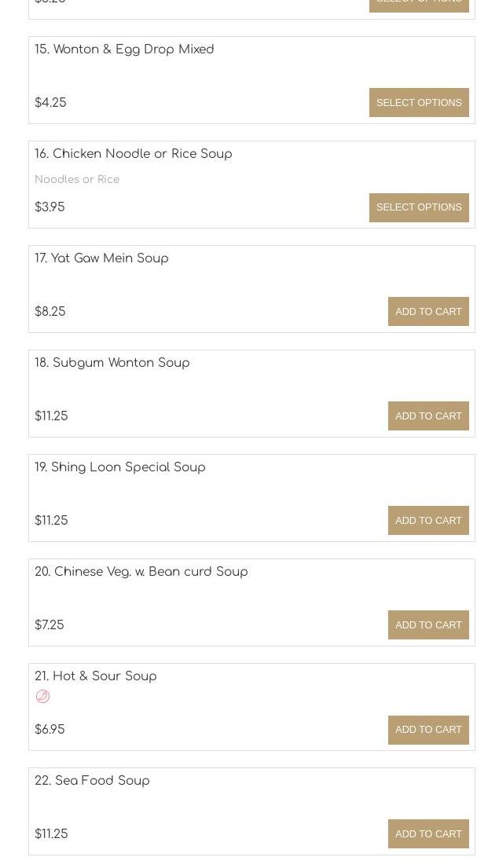
Task: Click the partially visible Select Options button at top
Action: tap(419, 5)
